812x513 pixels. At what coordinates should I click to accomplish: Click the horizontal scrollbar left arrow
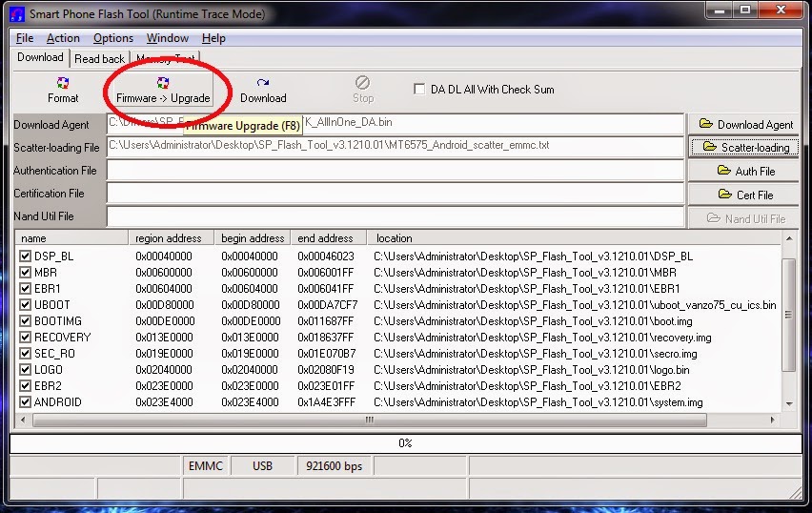coord(22,420)
